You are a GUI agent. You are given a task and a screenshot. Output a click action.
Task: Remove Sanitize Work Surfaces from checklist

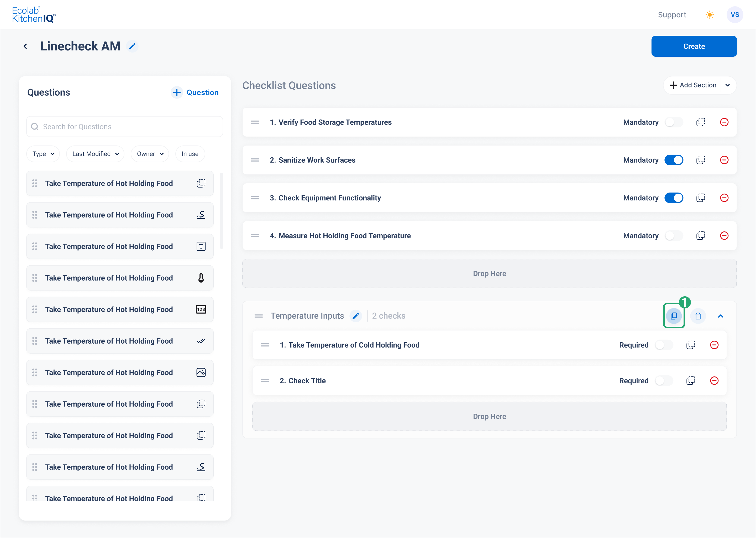pos(724,160)
